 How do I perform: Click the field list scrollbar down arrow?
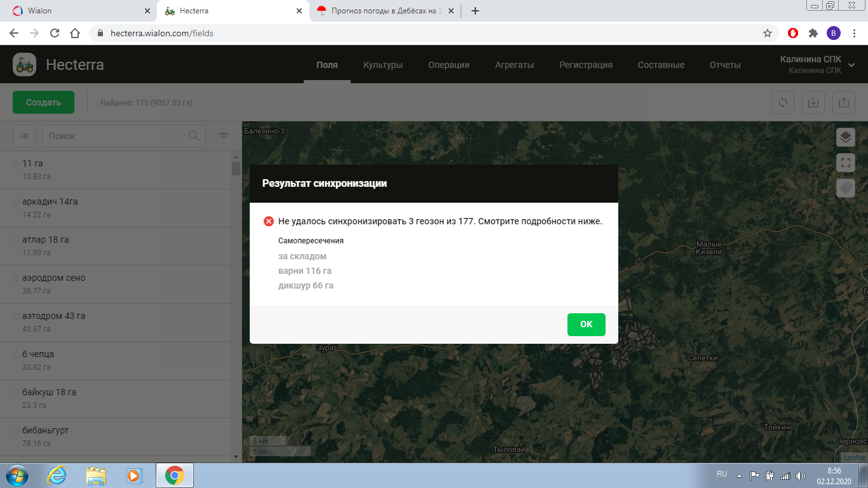(x=236, y=457)
